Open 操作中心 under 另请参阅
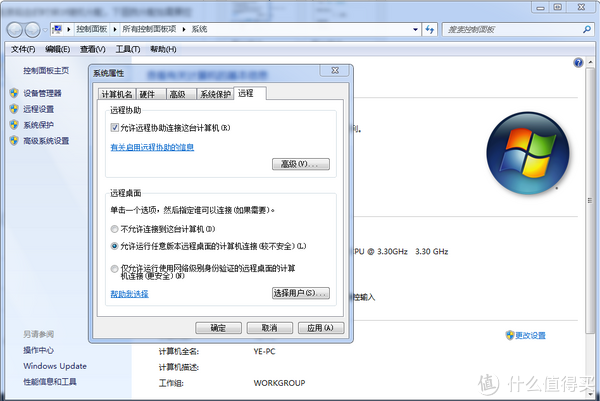The height and width of the screenshot is (401, 600). click(38, 350)
